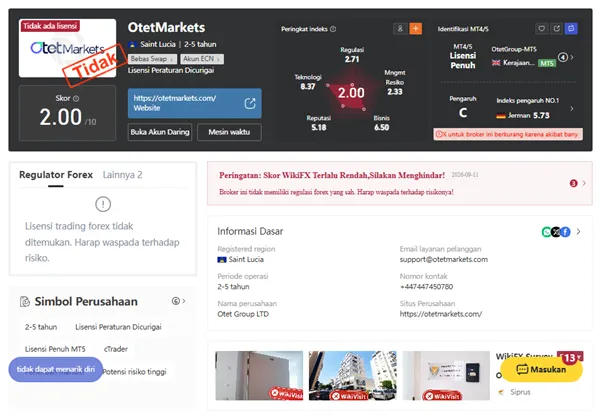Switch to the Lainnya 2 tab
601x416 pixels.
122,175
